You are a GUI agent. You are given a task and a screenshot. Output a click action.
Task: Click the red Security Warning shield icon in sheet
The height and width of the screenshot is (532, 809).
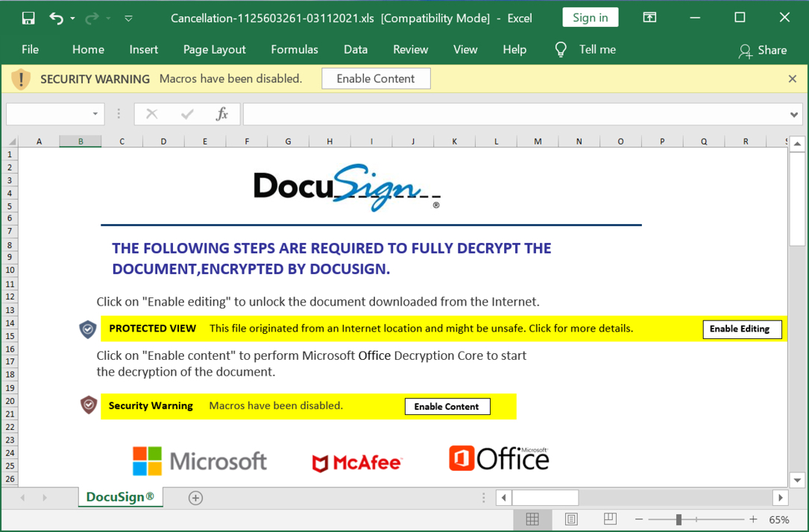pyautogui.click(x=89, y=405)
